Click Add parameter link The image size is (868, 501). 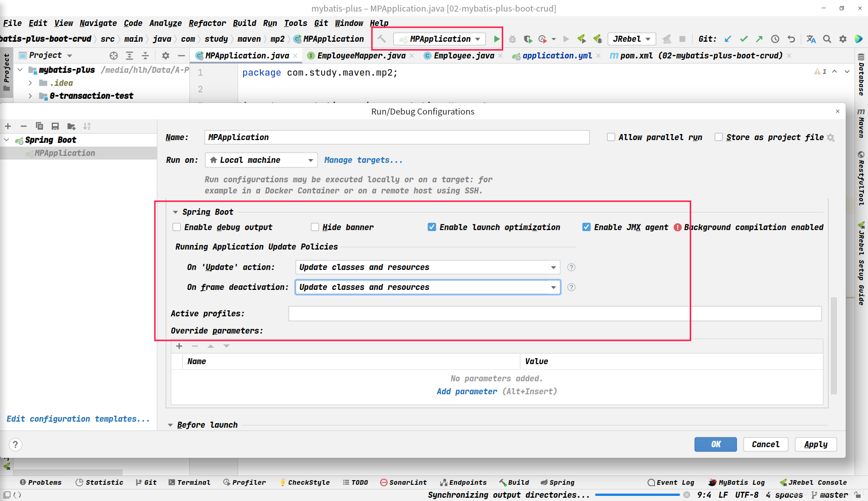point(466,392)
